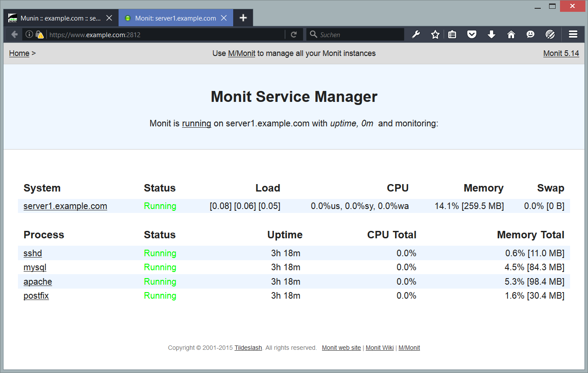Go to browser home page icon

tap(511, 35)
